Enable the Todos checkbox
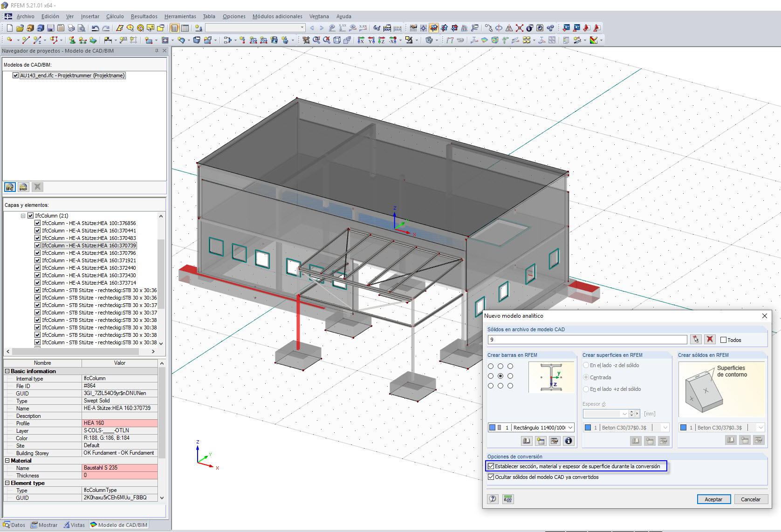Image resolution: width=781 pixels, height=532 pixels. [x=724, y=340]
